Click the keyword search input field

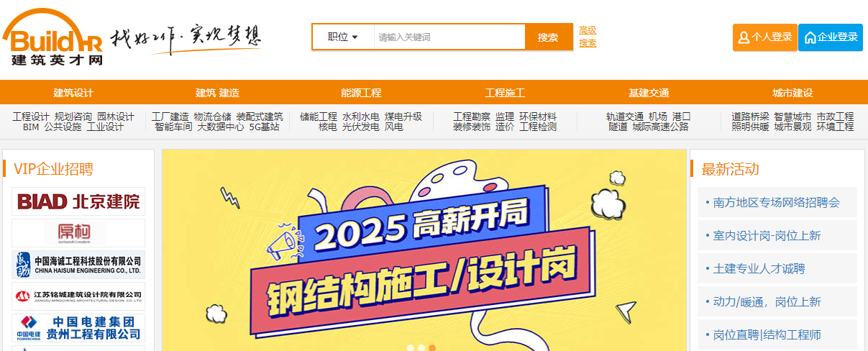pos(449,37)
